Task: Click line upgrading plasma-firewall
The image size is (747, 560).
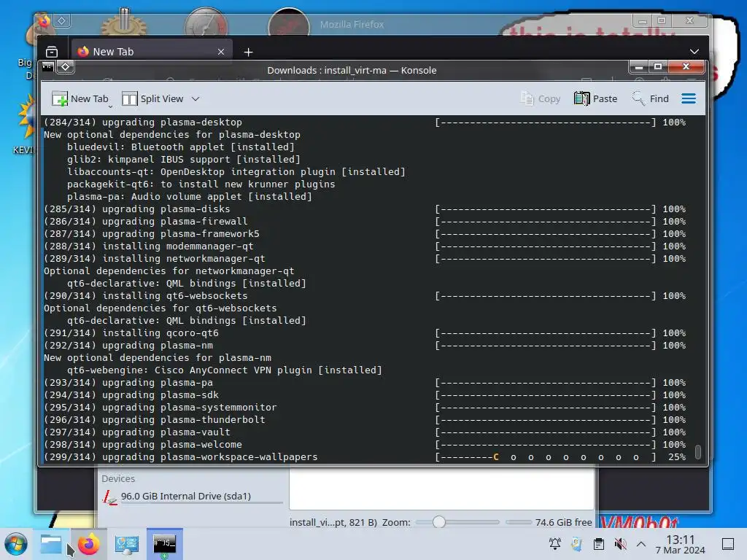Action: pos(365,222)
